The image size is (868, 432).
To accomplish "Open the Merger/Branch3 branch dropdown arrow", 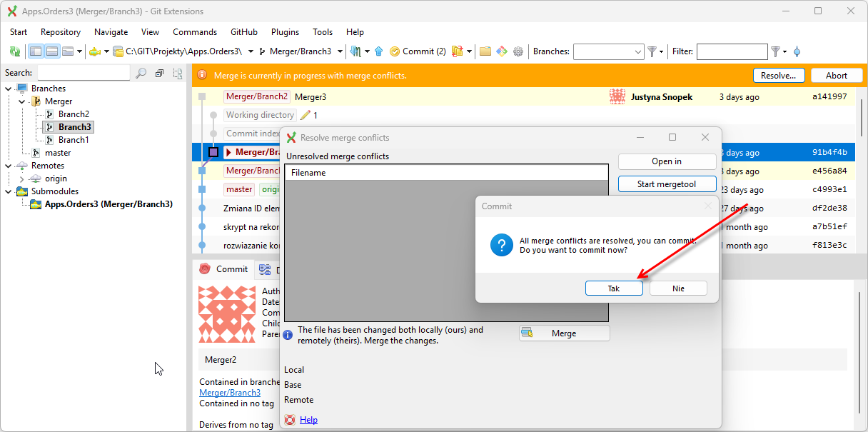I will (x=340, y=51).
